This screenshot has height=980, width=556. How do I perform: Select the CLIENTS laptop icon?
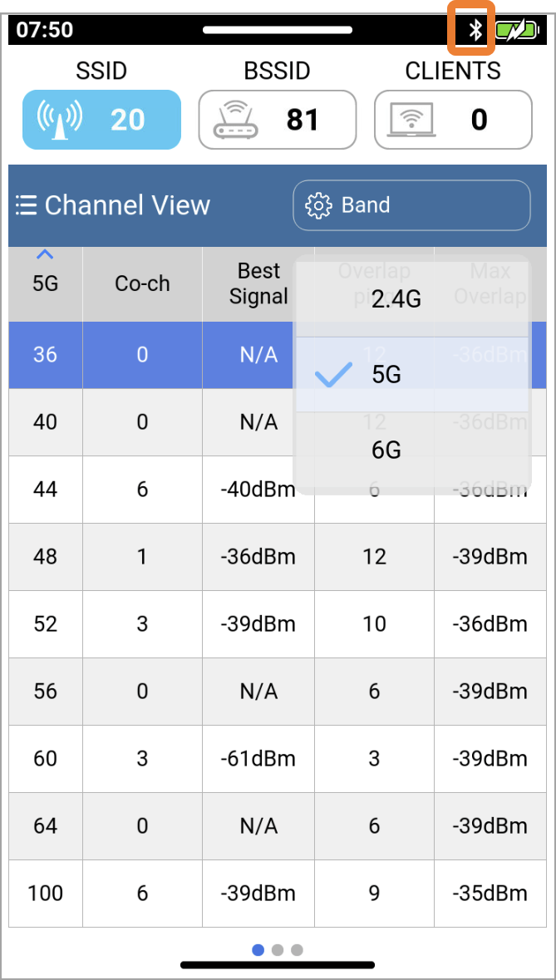pyautogui.click(x=411, y=120)
